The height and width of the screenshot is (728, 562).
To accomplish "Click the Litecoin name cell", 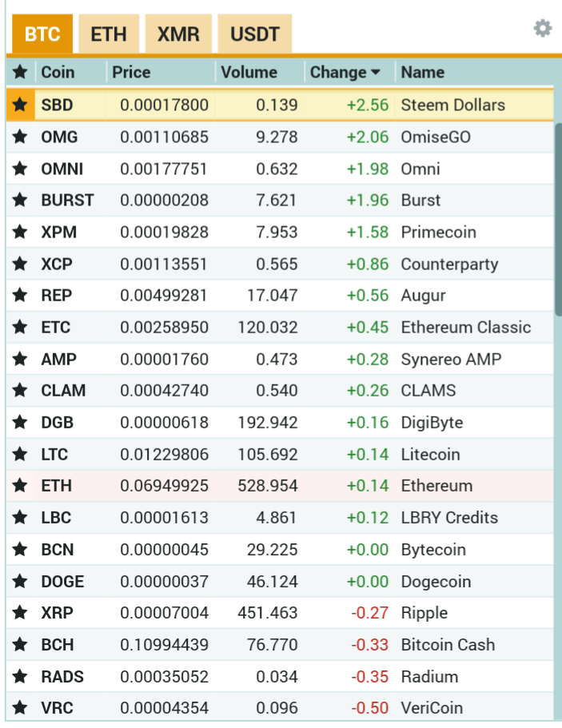I will pos(431,454).
